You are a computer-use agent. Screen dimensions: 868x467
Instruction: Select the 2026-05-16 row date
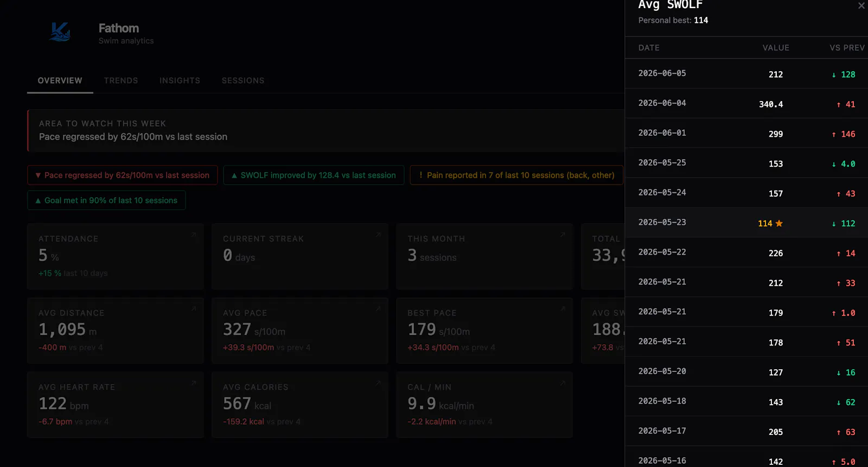[x=662, y=461]
